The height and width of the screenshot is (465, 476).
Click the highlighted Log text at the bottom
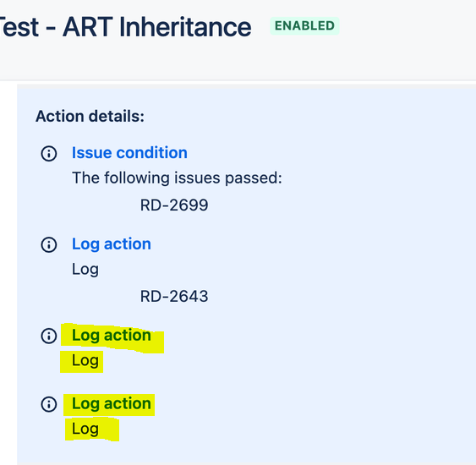[85, 429]
